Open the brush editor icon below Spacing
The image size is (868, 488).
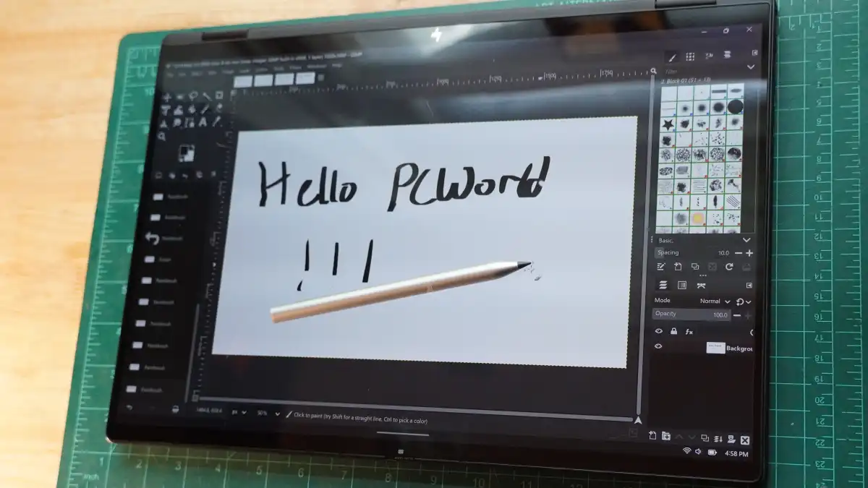click(661, 266)
